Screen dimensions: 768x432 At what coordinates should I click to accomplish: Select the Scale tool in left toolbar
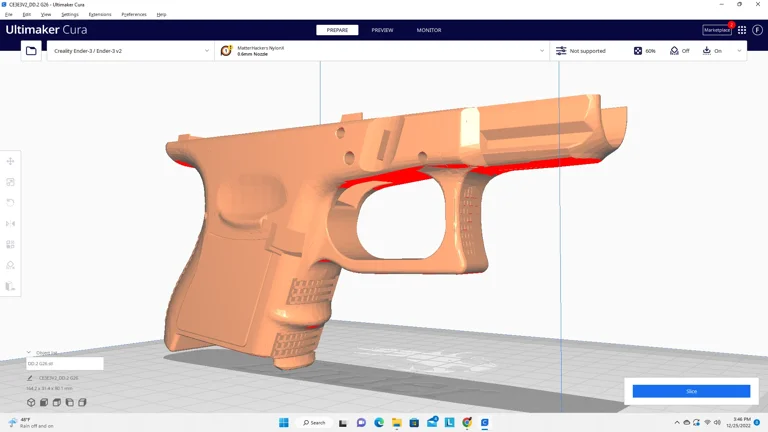(x=11, y=182)
